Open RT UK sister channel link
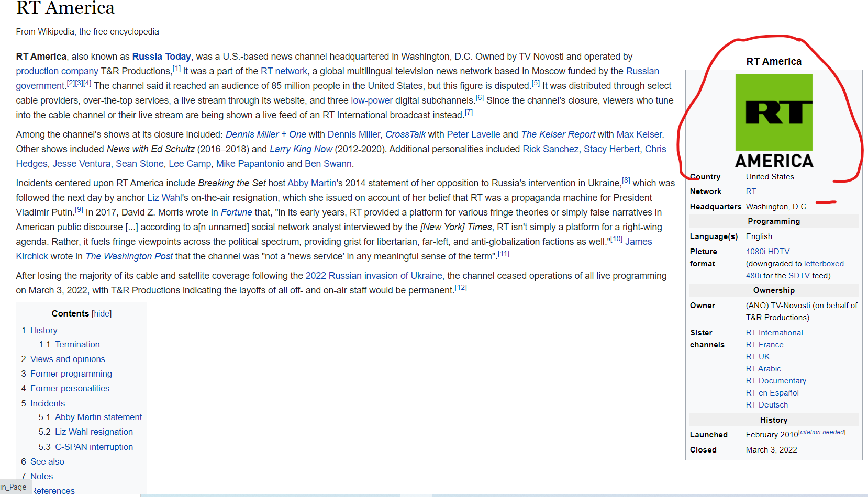The width and height of the screenshot is (868, 497). [758, 357]
